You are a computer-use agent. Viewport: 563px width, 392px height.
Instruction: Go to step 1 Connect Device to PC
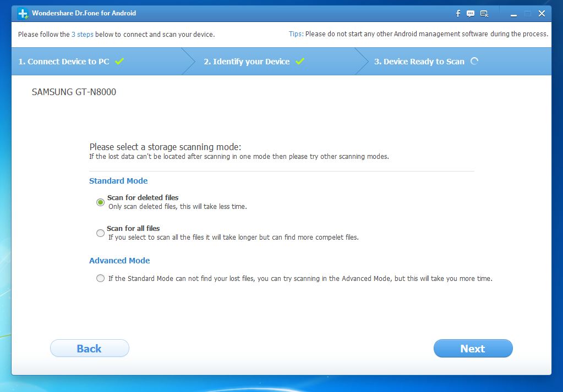coord(63,62)
